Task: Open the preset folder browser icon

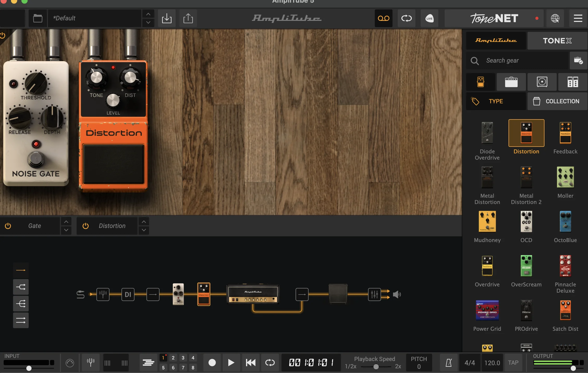Action: pos(38,18)
